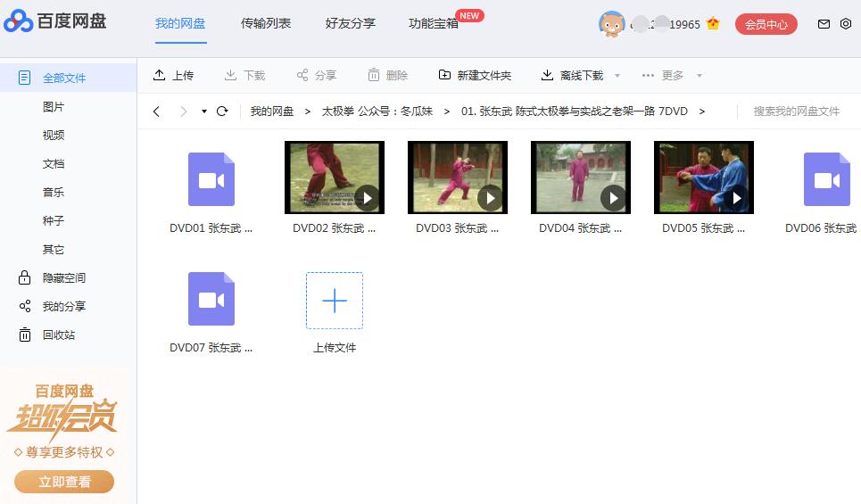Click the 上传 upload icon
This screenshot has width=861, height=504.
(159, 75)
